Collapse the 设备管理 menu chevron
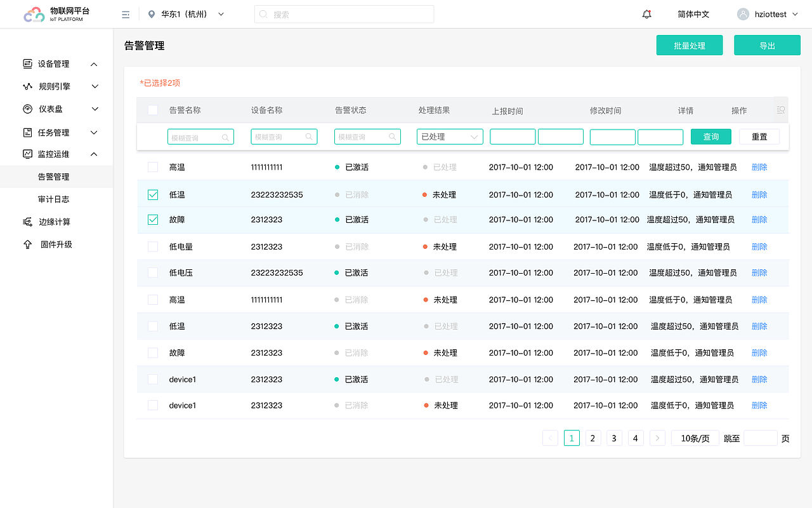This screenshot has height=508, width=812. click(94, 64)
